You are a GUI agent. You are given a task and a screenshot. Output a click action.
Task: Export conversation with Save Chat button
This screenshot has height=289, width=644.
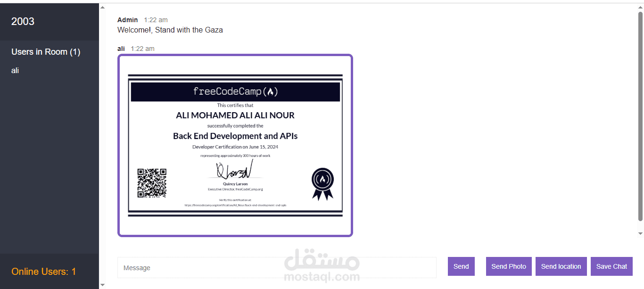611,266
